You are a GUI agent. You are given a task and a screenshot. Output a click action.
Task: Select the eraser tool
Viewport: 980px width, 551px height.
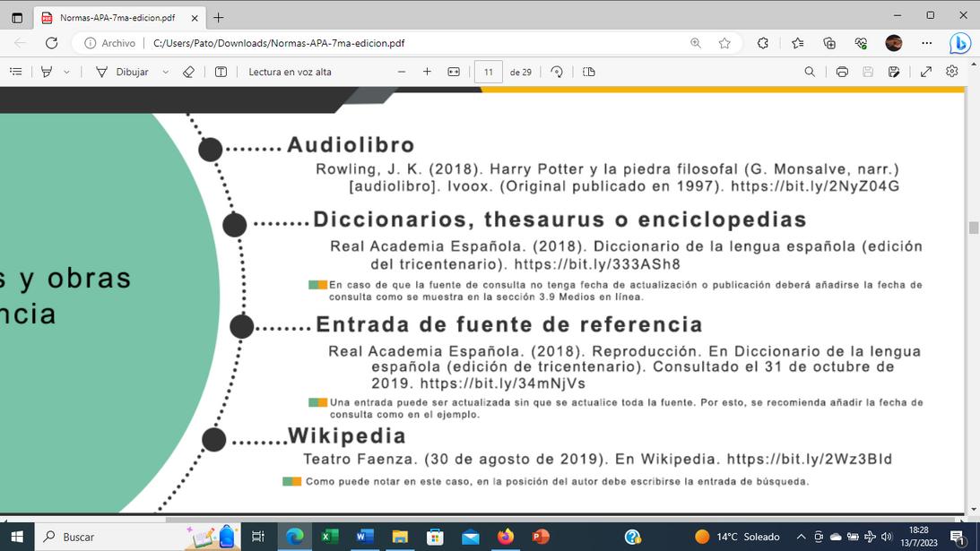pos(189,72)
